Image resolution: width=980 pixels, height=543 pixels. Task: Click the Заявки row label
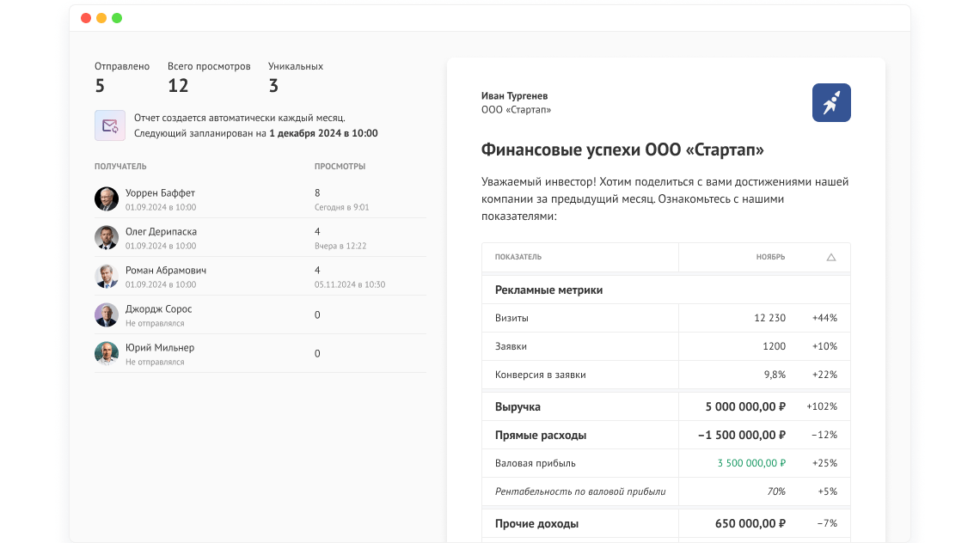(x=511, y=346)
